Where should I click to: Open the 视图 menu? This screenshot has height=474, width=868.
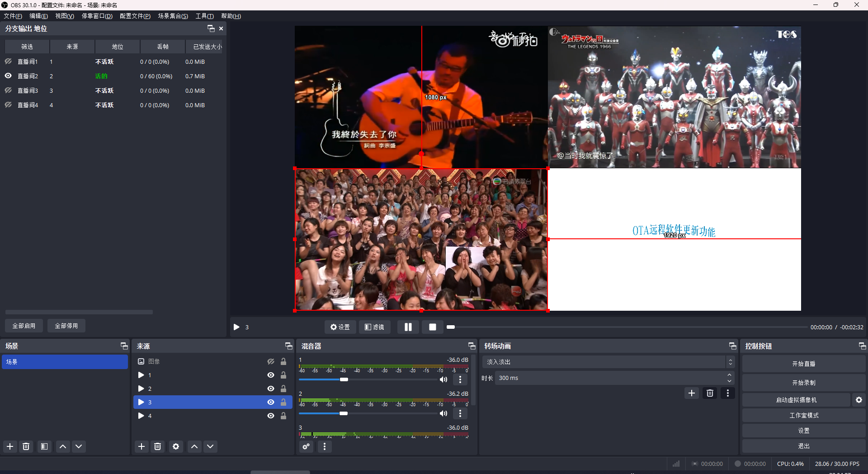click(x=65, y=16)
